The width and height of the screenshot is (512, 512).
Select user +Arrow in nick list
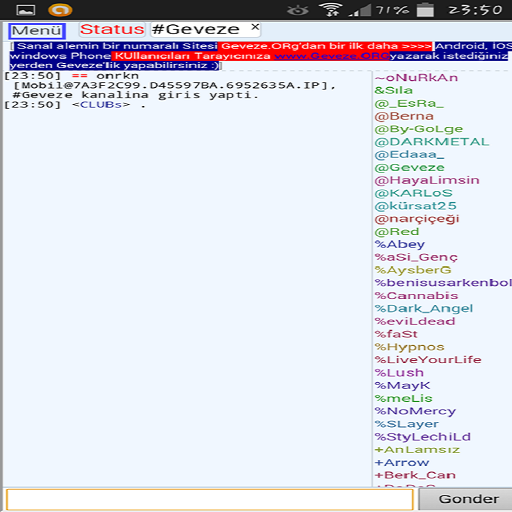pyautogui.click(x=402, y=463)
